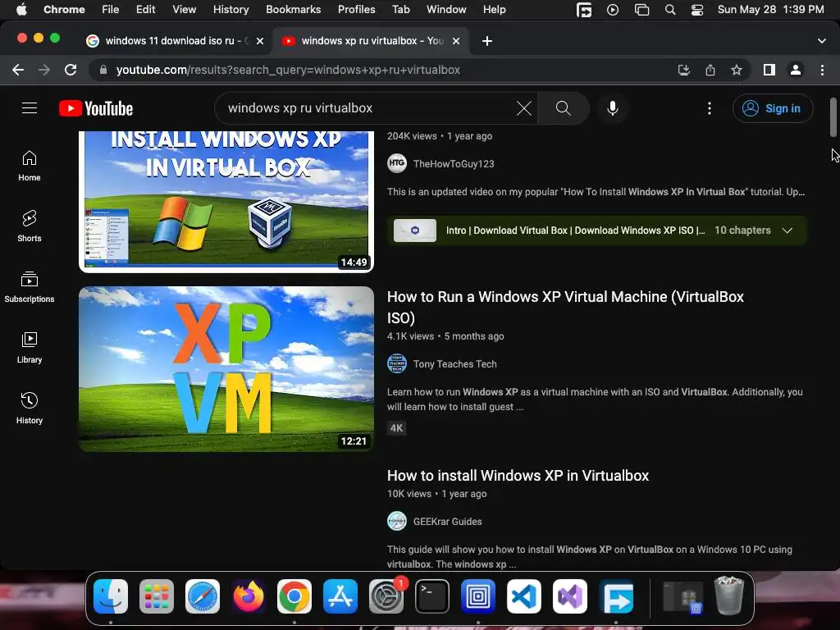
Task: Click TheHowToGuy123 channel avatar
Action: [397, 163]
